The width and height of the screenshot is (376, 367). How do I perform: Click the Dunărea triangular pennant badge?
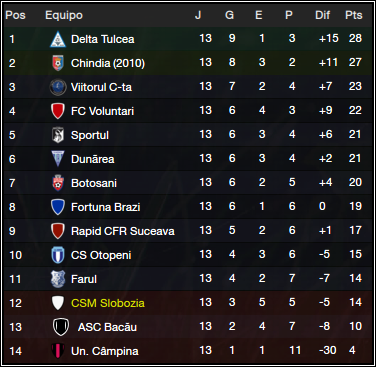[x=58, y=159]
